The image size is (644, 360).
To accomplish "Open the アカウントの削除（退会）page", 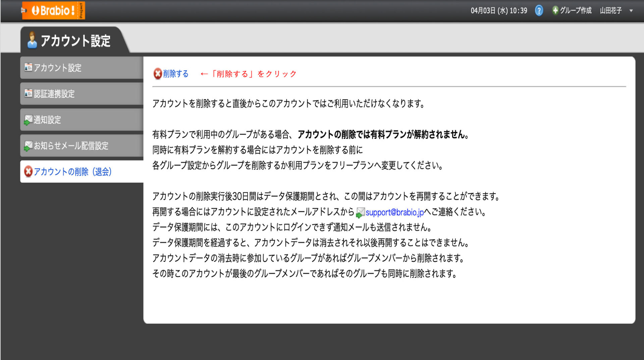I will [x=73, y=172].
